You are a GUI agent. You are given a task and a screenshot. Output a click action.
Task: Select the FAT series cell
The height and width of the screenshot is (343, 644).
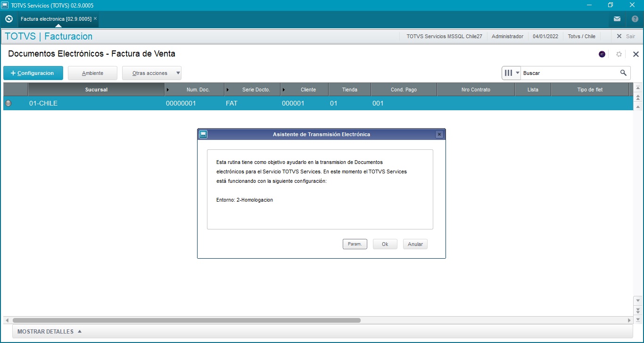[253, 103]
